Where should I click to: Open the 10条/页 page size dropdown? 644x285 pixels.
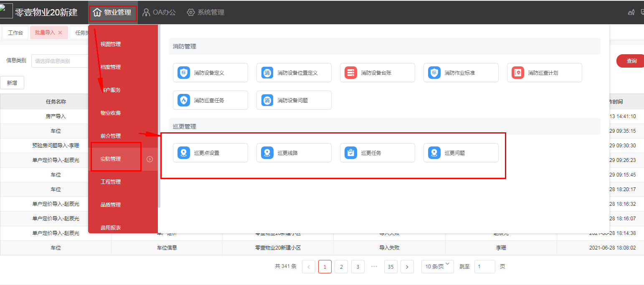437,266
